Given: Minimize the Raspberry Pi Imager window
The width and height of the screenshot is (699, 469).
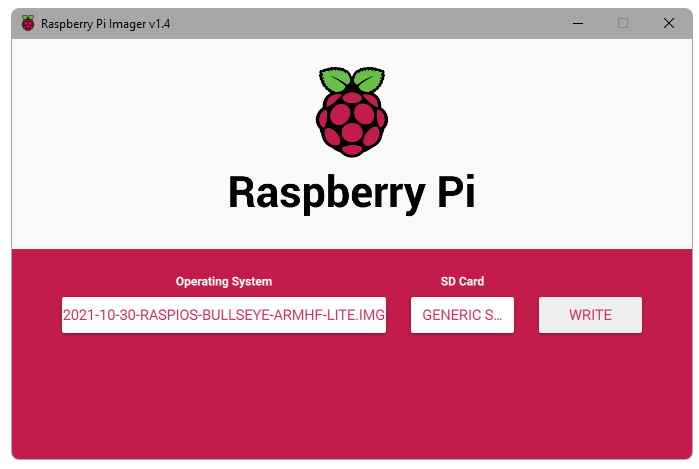Looking at the screenshot, I should 578,23.
